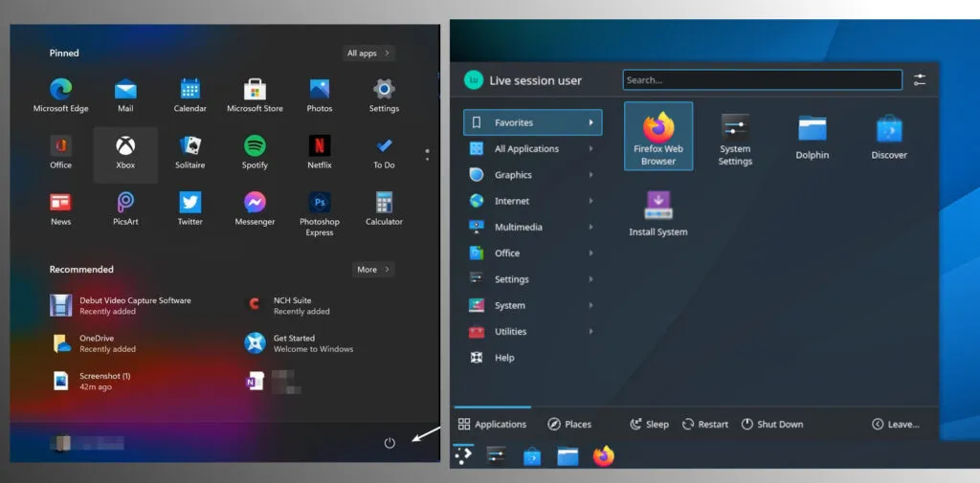Open the Calendar app
The height and width of the screenshot is (483, 980).
coord(190,96)
